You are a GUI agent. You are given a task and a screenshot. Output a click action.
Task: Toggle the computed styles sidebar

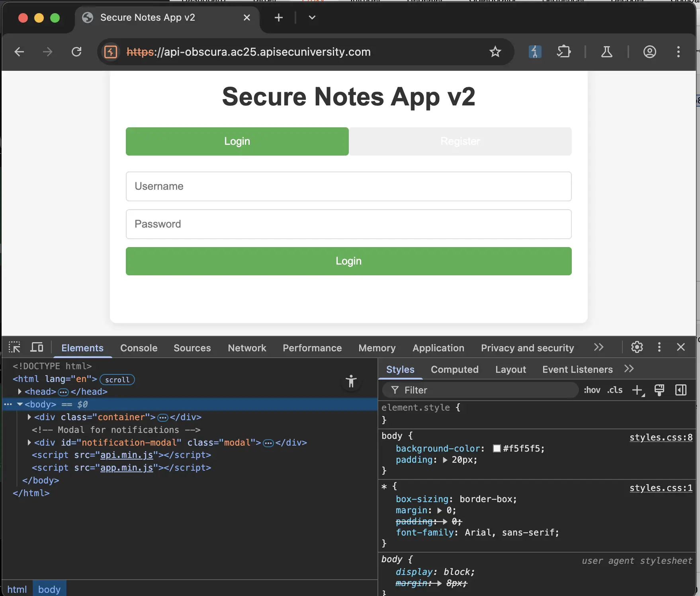tap(681, 390)
